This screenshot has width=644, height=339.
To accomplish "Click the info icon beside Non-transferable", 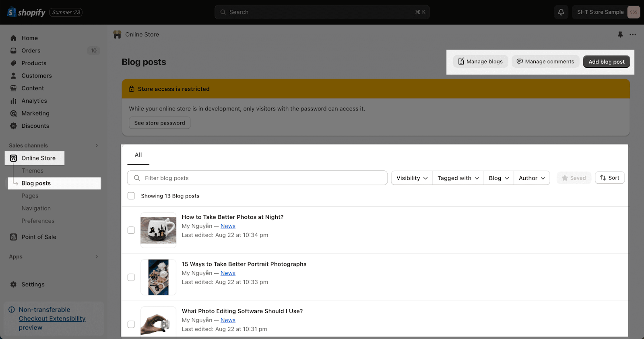I will [x=12, y=310].
